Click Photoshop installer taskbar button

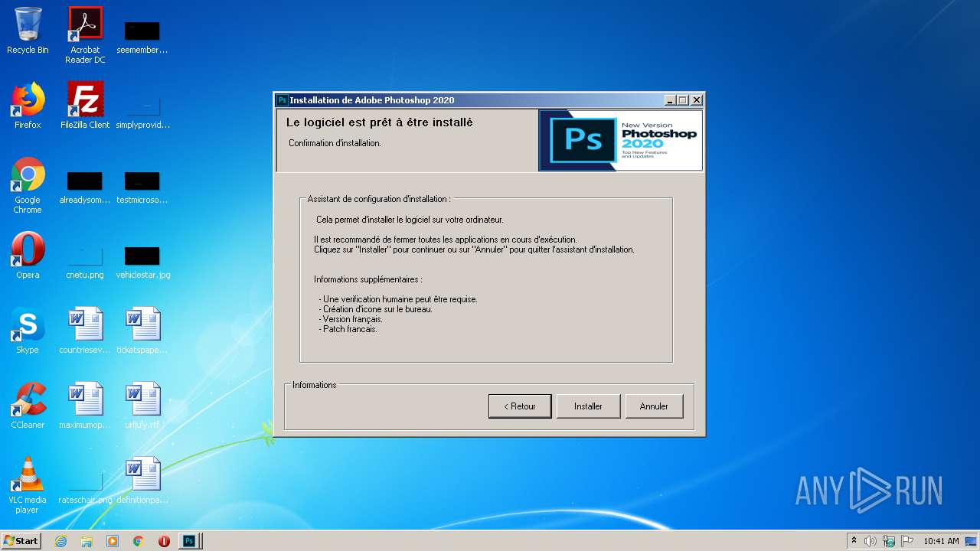click(190, 541)
